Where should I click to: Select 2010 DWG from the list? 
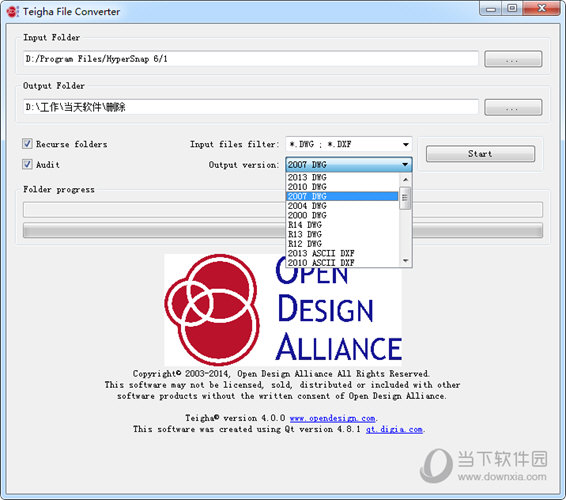(343, 187)
